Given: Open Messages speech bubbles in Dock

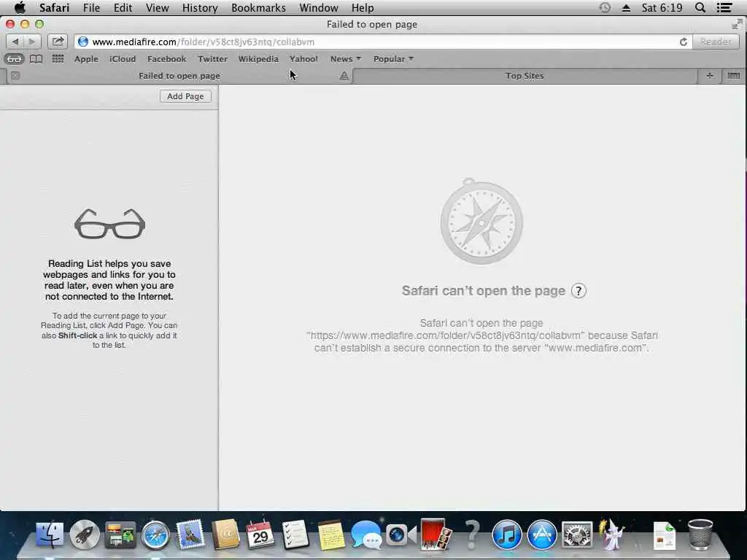Looking at the screenshot, I should (366, 534).
